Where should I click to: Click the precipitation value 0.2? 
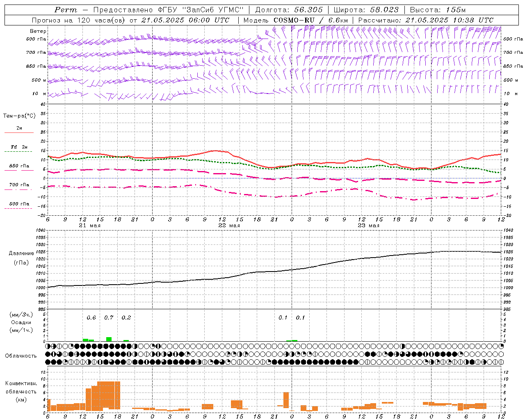click(x=126, y=318)
